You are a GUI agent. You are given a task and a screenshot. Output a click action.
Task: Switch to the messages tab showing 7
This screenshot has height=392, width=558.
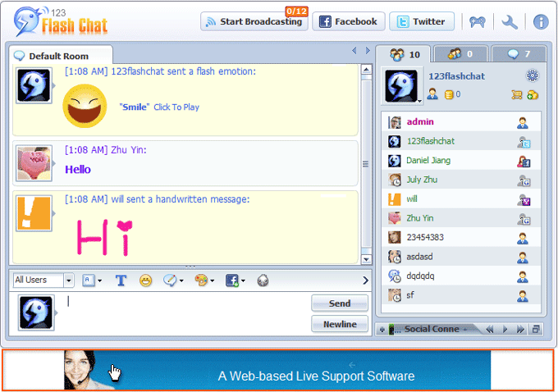click(517, 55)
